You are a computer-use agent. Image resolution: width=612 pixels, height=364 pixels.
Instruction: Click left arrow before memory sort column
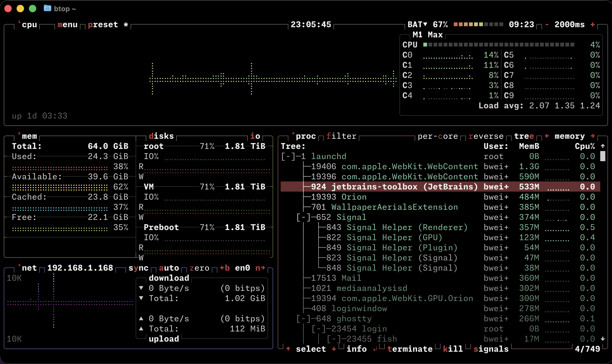click(547, 136)
